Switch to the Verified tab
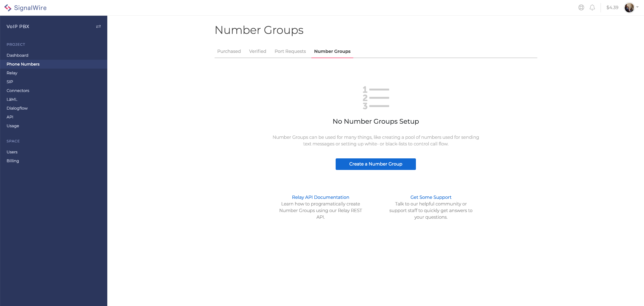 [x=258, y=51]
